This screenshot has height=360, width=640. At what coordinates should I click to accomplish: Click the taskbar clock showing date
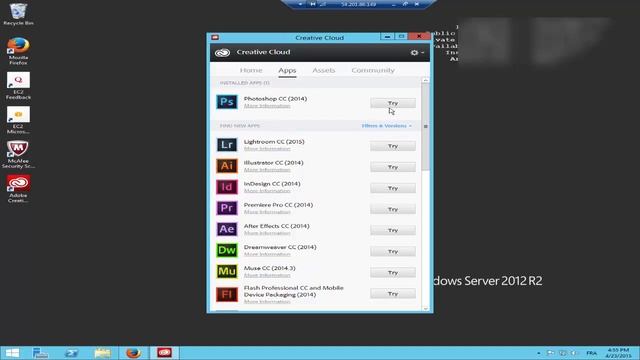tap(618, 353)
